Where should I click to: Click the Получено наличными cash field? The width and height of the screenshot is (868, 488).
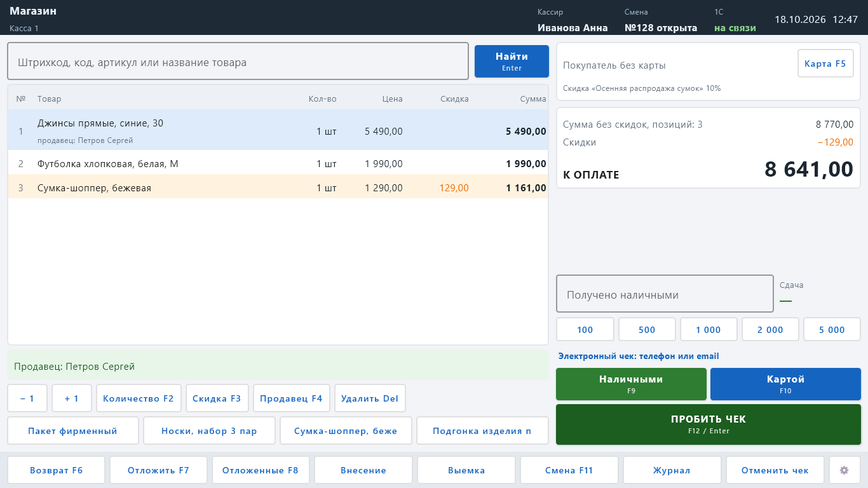(x=665, y=294)
